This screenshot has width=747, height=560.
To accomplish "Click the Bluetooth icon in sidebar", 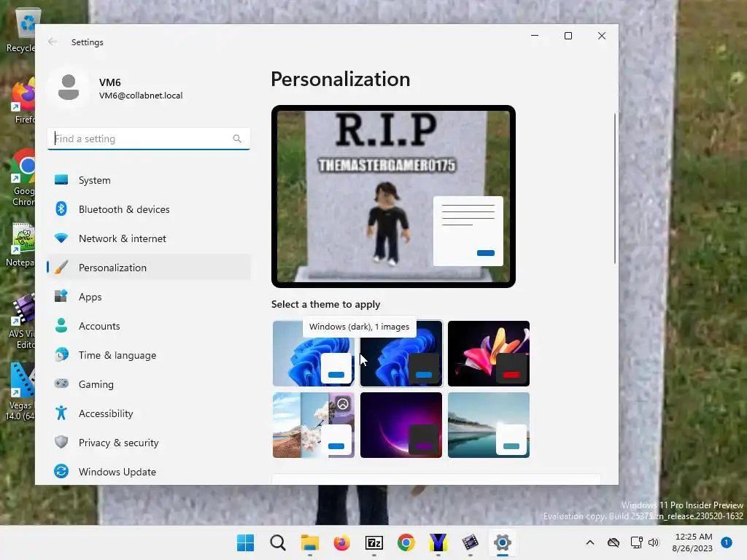I will tap(61, 209).
